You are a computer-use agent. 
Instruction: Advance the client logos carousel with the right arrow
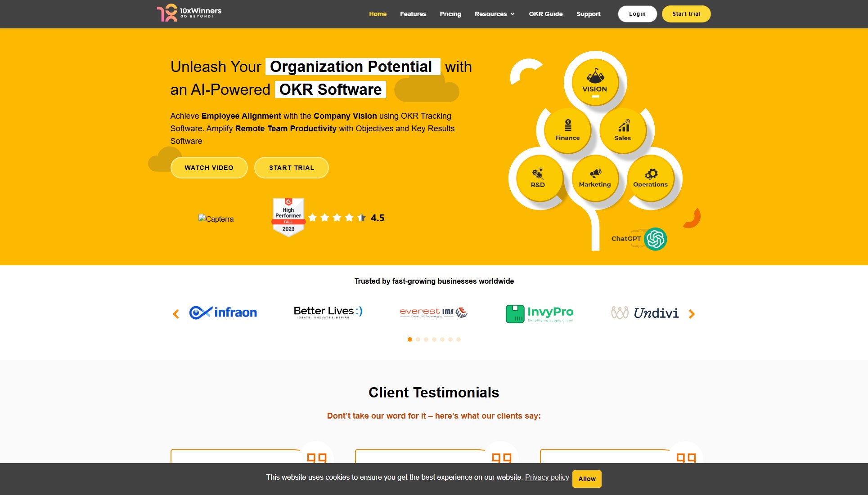pyautogui.click(x=692, y=314)
